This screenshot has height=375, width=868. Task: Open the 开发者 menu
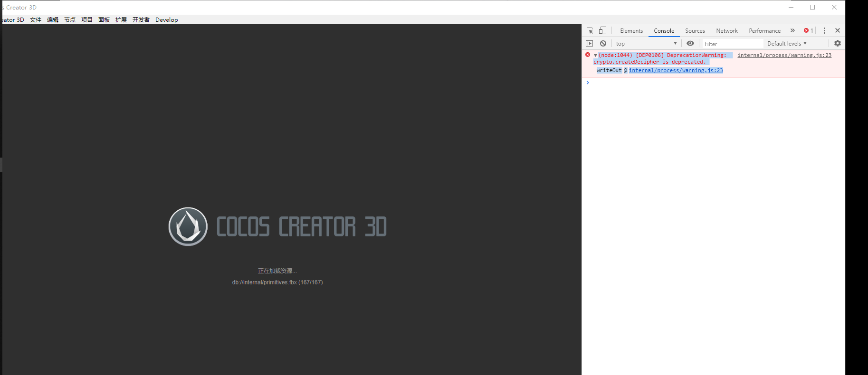[x=141, y=20]
